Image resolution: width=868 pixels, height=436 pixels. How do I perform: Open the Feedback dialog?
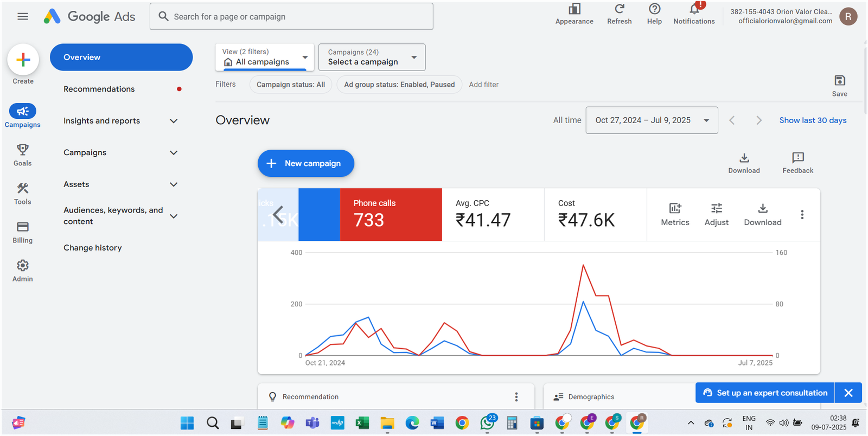(x=797, y=163)
